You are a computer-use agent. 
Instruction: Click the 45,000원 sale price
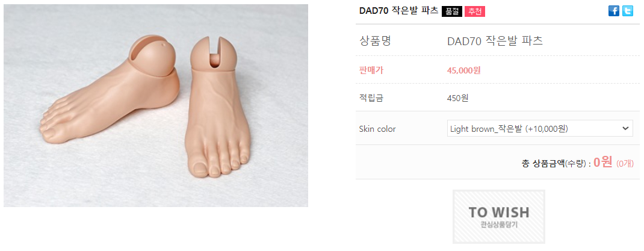coord(463,70)
